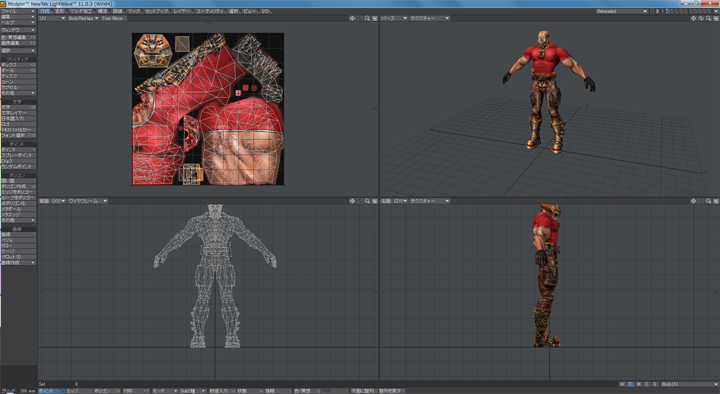Maximize icon in perspective viewport header
The height and width of the screenshot is (394, 720).
coord(716,18)
